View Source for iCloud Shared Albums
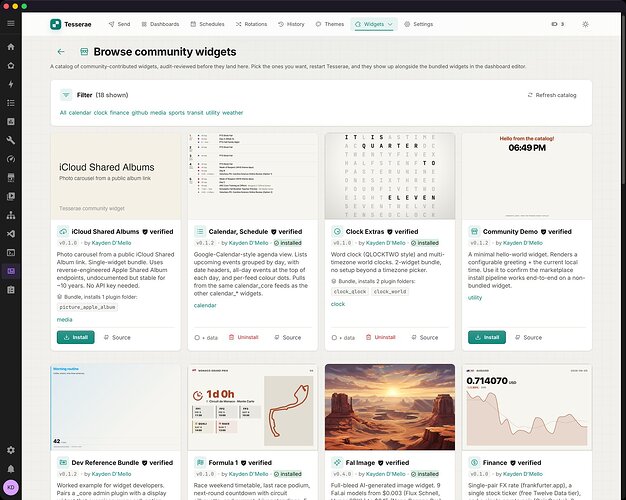Screen dimensions: 626x500 point(117,337)
